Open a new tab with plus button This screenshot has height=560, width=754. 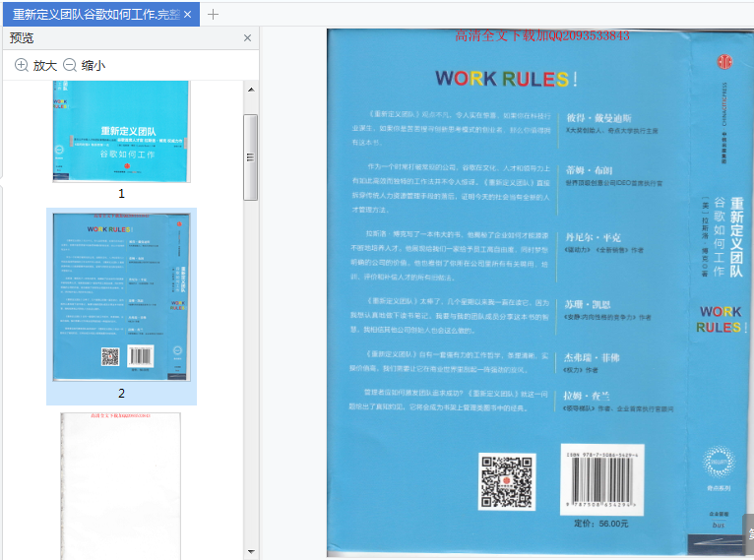213,15
